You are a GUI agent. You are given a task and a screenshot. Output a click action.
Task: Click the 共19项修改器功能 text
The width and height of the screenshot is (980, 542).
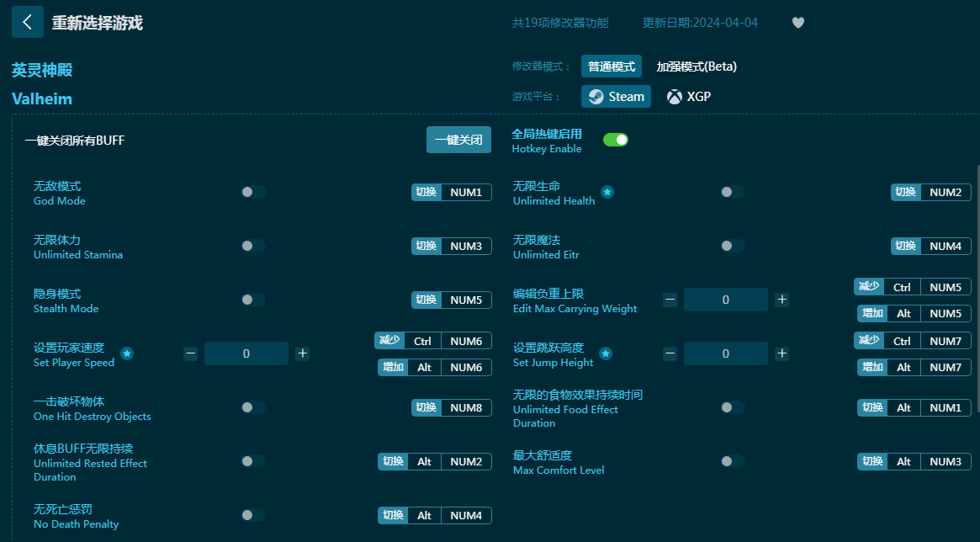pos(560,23)
